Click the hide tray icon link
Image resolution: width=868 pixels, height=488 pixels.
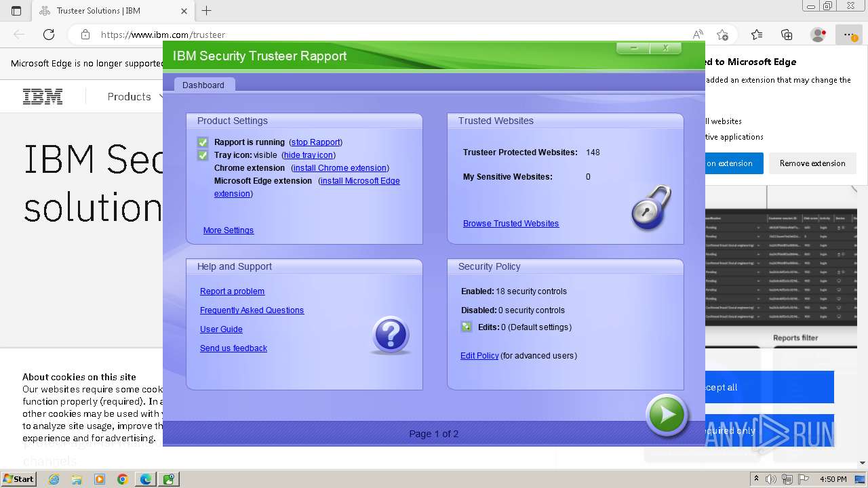[309, 155]
